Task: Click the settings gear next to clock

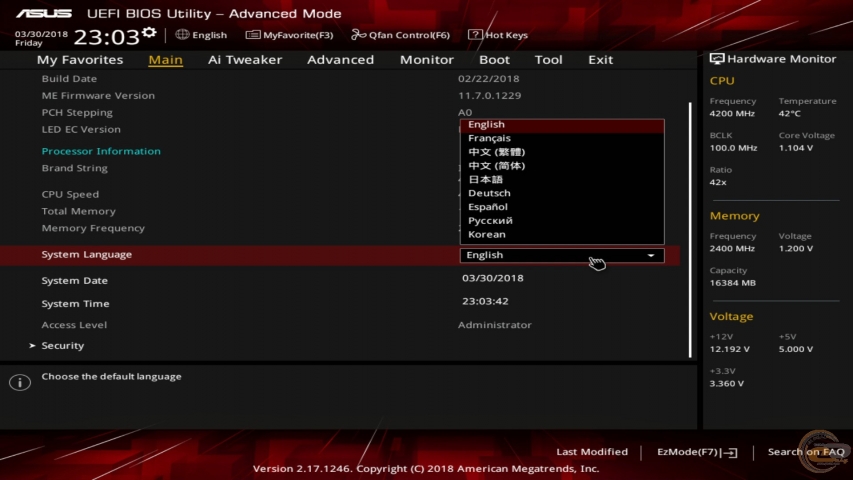Action: point(149,33)
